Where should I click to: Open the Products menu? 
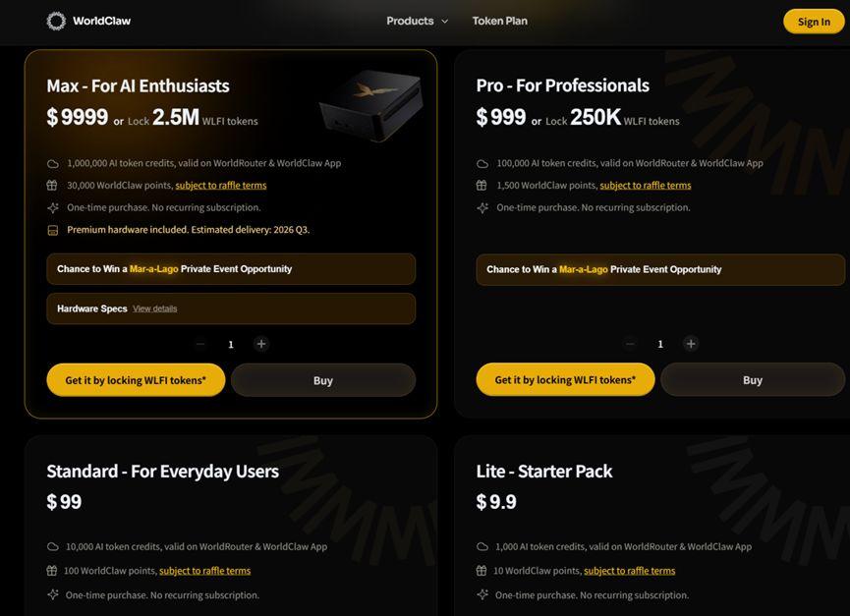click(410, 22)
